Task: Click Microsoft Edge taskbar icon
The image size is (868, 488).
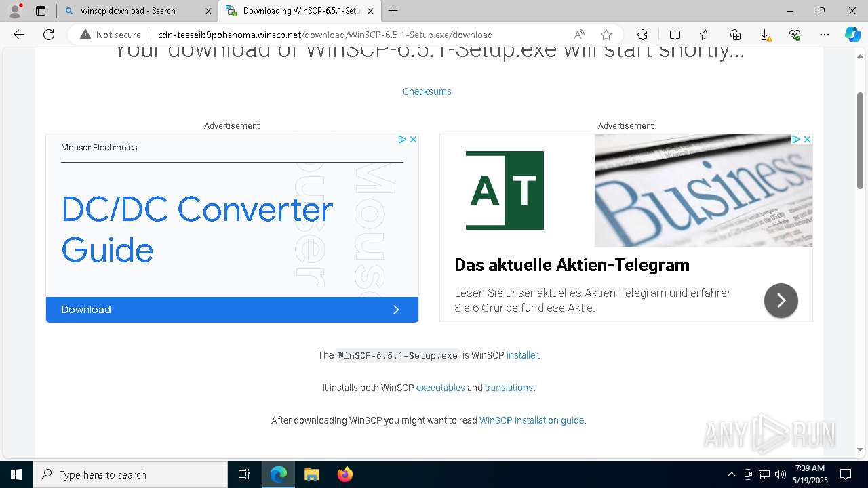Action: pos(279,474)
